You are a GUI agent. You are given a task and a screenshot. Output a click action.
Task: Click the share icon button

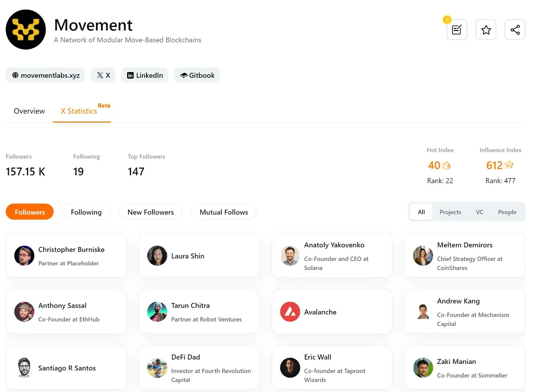click(x=515, y=30)
